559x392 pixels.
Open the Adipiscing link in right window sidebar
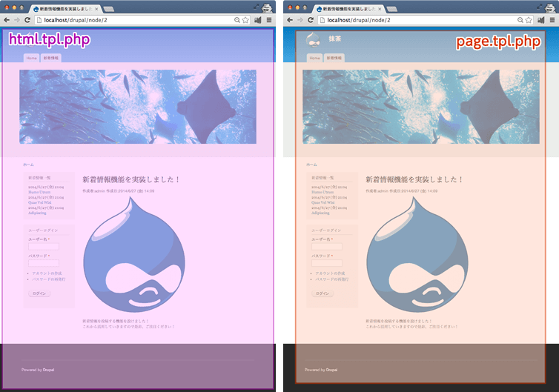320,213
